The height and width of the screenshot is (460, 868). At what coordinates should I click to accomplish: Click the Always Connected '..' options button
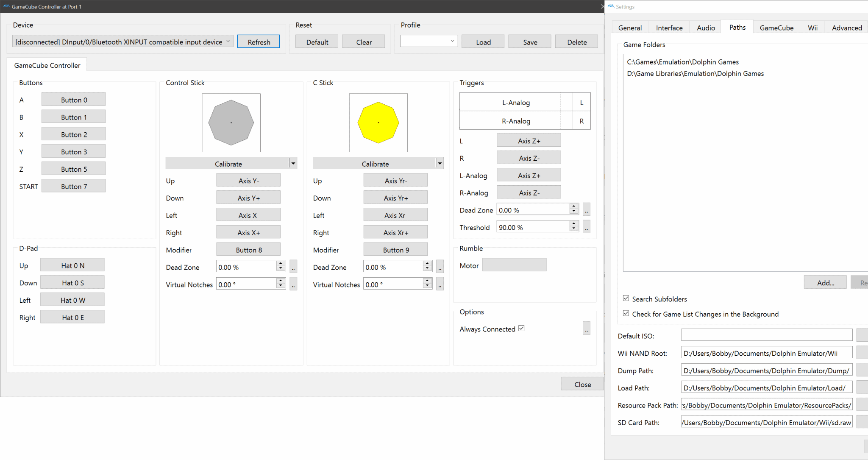pyautogui.click(x=586, y=329)
